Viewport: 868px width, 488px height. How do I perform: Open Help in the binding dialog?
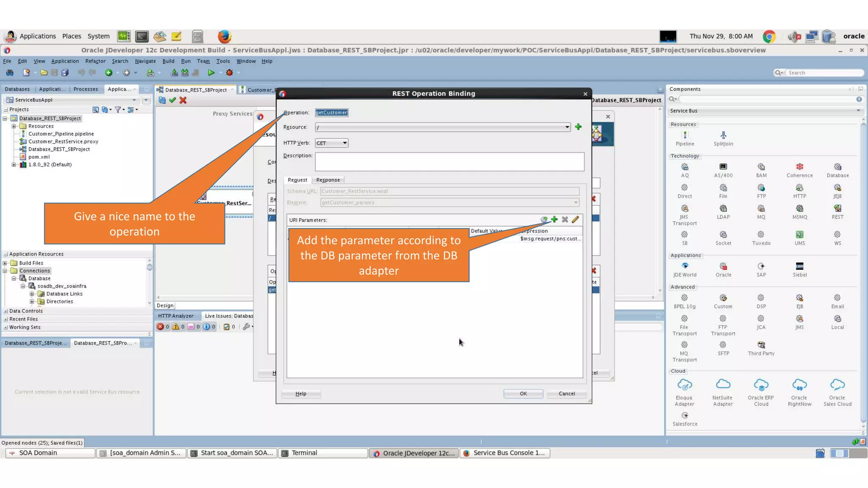pyautogui.click(x=301, y=394)
